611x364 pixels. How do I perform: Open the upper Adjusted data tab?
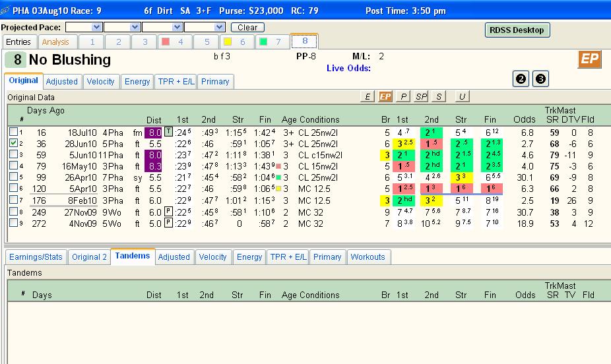[x=62, y=82]
